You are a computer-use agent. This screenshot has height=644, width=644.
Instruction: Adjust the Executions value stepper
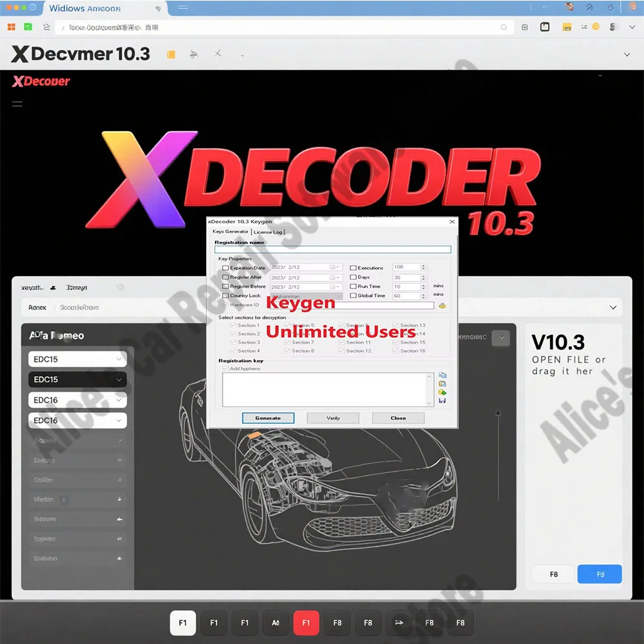click(424, 267)
